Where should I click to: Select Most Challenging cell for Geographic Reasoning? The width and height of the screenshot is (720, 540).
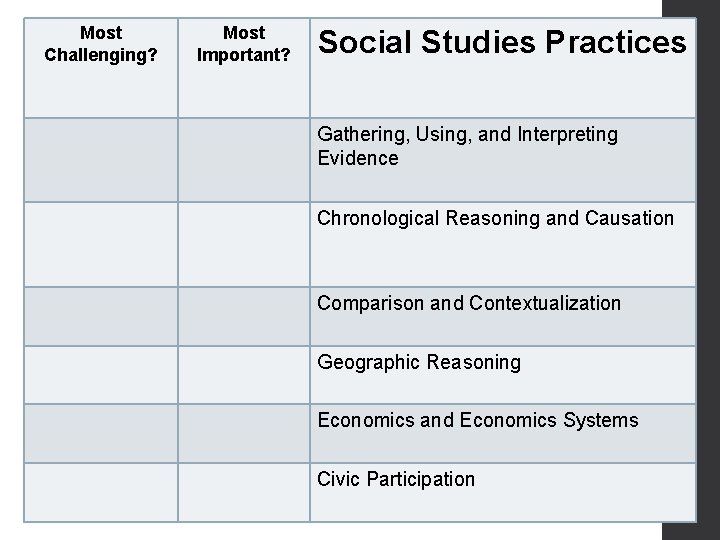pos(101,375)
